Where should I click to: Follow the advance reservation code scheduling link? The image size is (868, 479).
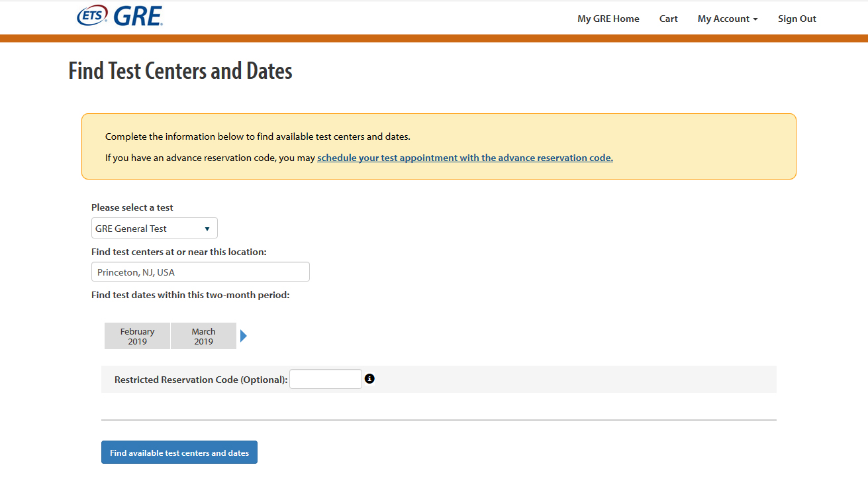(465, 158)
